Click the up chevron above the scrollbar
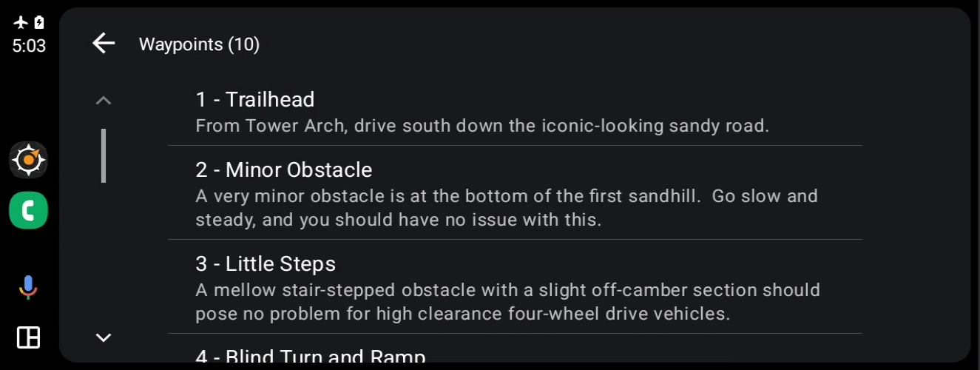 click(104, 100)
